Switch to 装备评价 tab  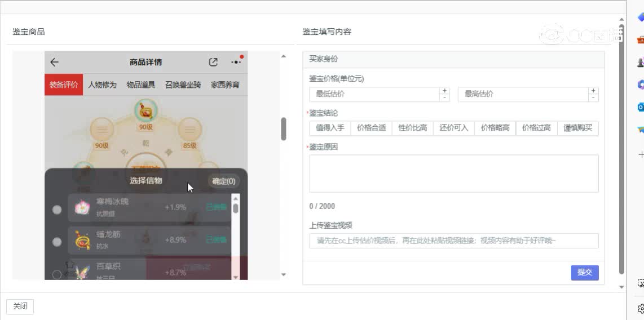(64, 85)
